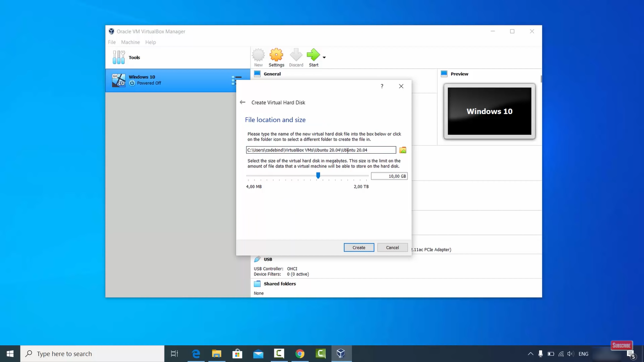
Task: Open the Help menu
Action: coord(150,42)
